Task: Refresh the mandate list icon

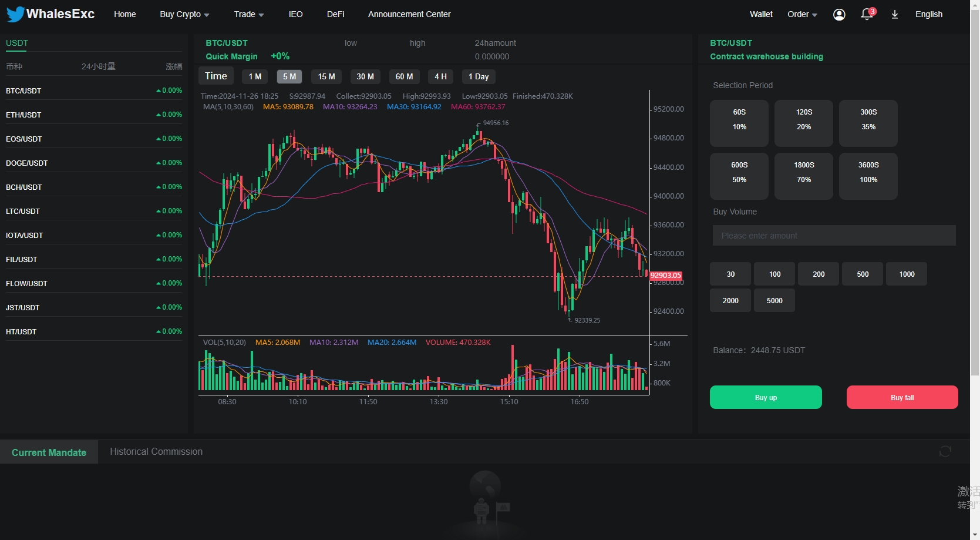Action: (x=945, y=451)
